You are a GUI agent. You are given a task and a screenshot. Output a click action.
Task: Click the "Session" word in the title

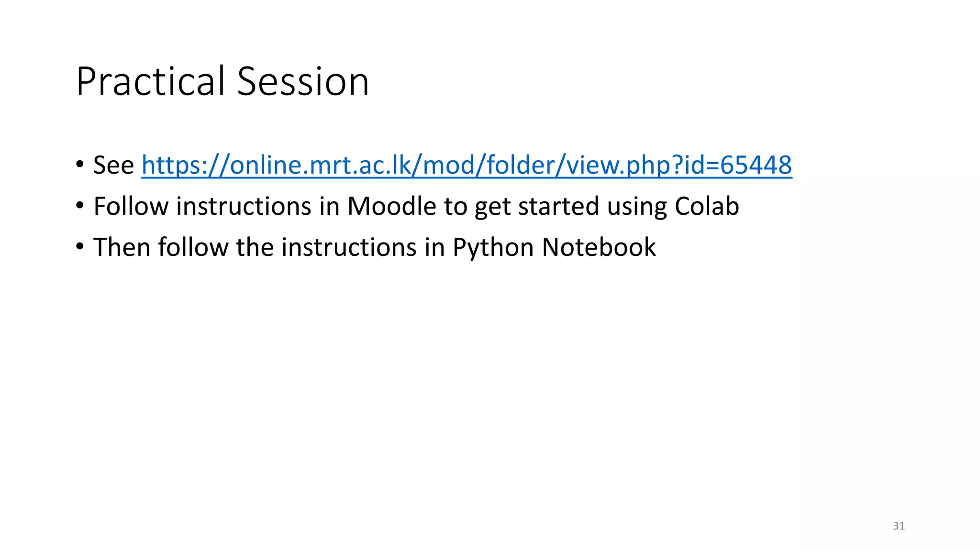pos(303,81)
